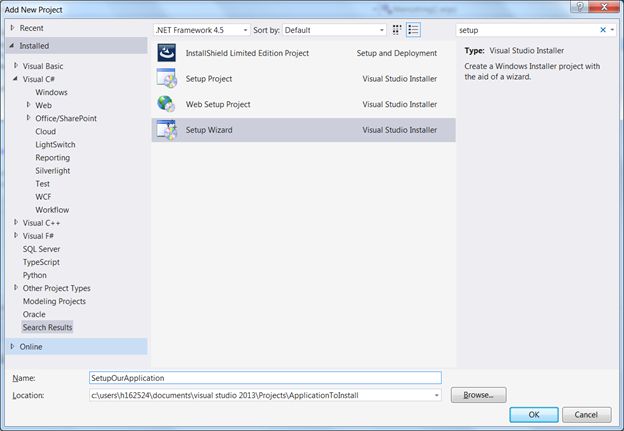624x431 pixels.
Task: Select the Modeling Projects category
Action: pyautogui.click(x=54, y=301)
